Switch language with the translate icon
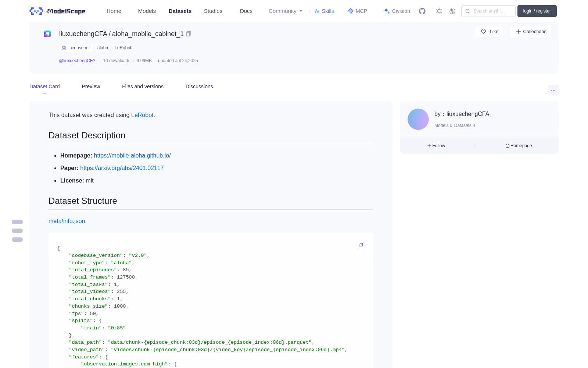Image resolution: width=588 pixels, height=368 pixels. (x=453, y=11)
